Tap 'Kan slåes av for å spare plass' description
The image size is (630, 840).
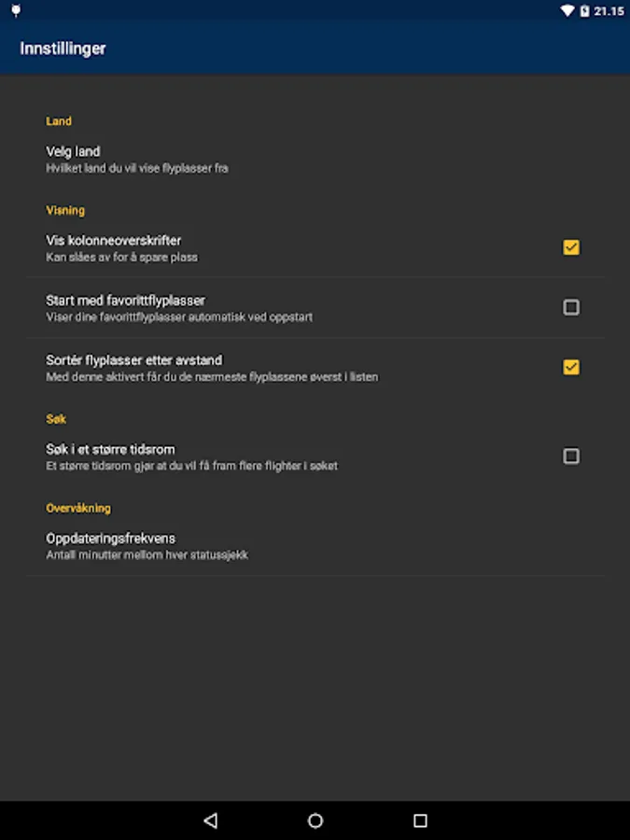[121, 257]
